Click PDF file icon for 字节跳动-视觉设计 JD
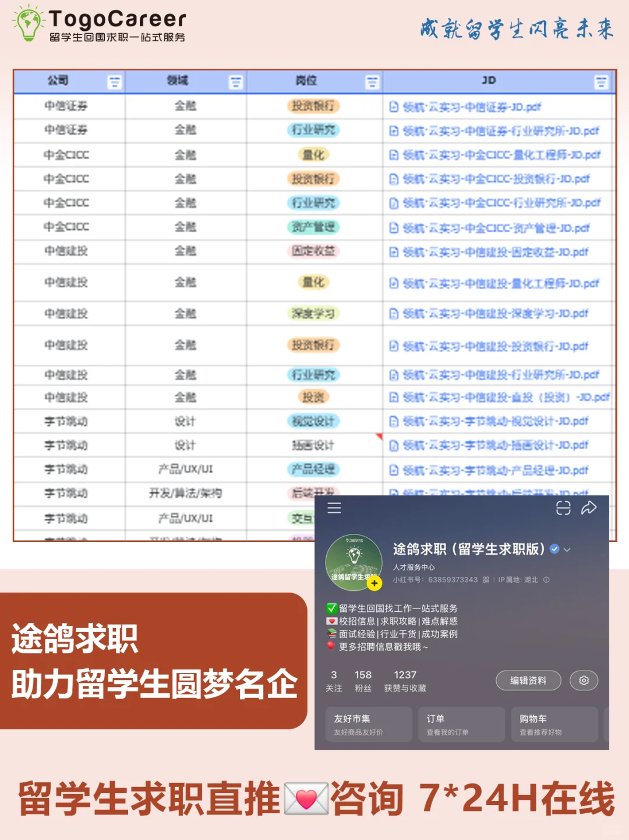Image resolution: width=629 pixels, height=840 pixels. tap(394, 421)
